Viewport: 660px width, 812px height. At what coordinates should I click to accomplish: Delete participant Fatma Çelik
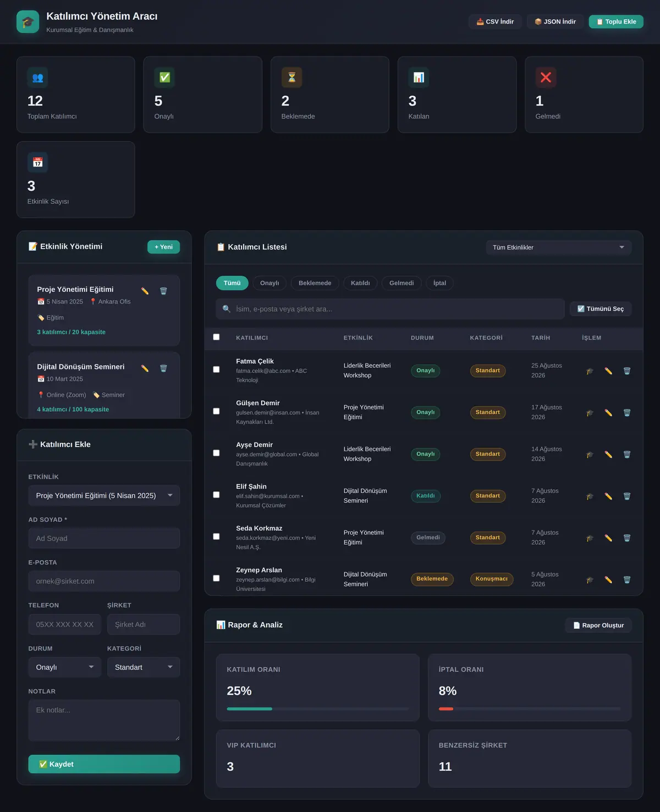click(627, 371)
